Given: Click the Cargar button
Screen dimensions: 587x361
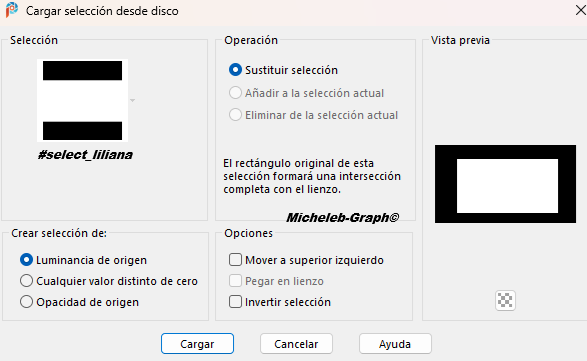Looking at the screenshot, I should pyautogui.click(x=197, y=344).
